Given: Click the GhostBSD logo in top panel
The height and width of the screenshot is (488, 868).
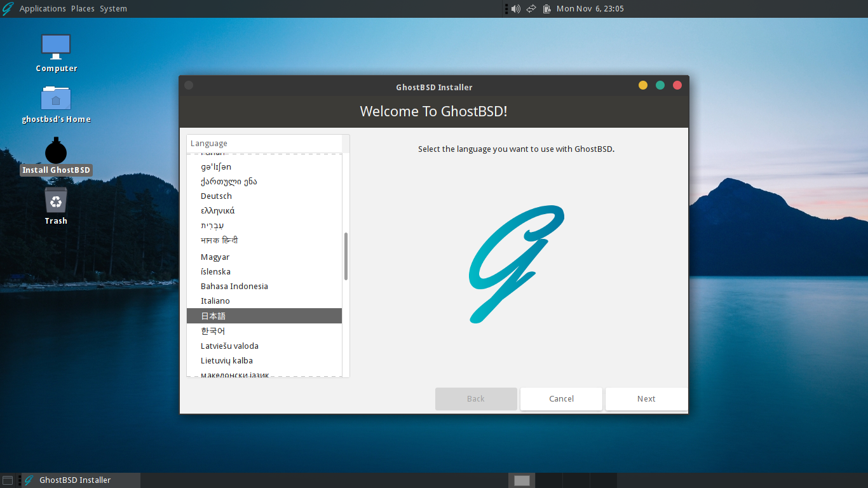Looking at the screenshot, I should coord(8,9).
